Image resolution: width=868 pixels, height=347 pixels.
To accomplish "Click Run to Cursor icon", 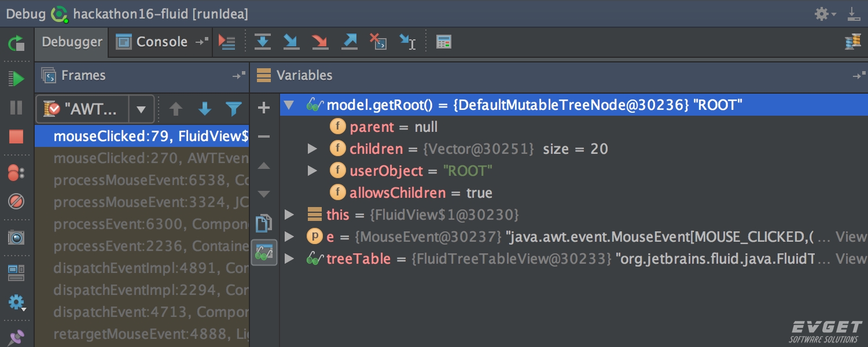I will (408, 42).
